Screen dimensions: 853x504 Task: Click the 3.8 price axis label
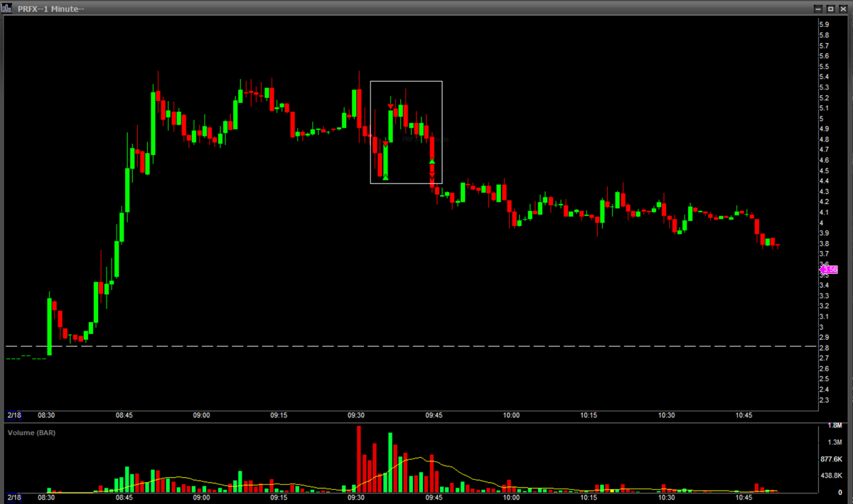coord(824,244)
